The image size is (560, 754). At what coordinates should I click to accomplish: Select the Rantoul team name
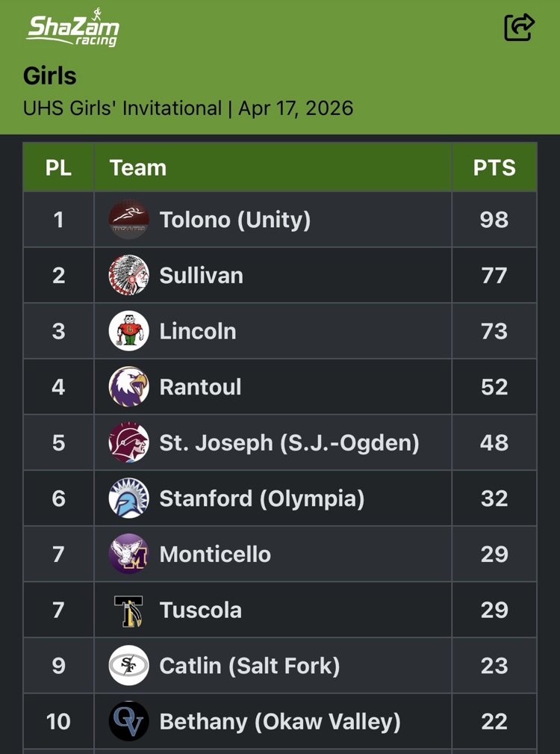point(200,386)
